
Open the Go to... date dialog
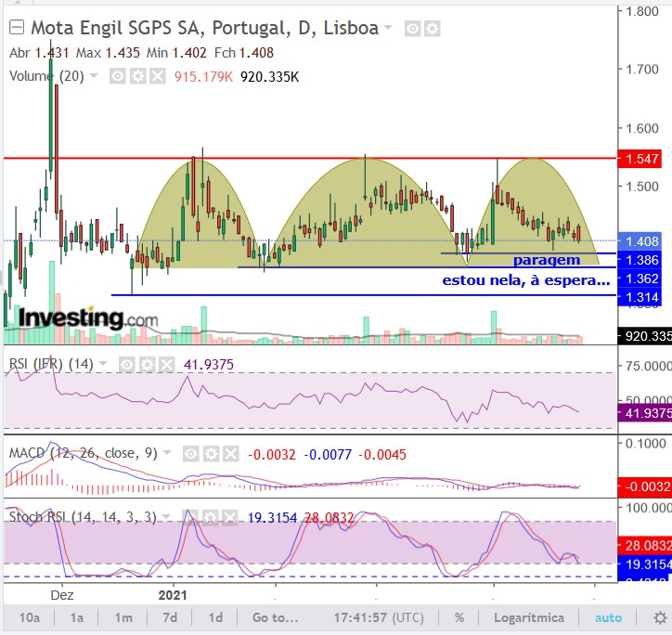(275, 617)
